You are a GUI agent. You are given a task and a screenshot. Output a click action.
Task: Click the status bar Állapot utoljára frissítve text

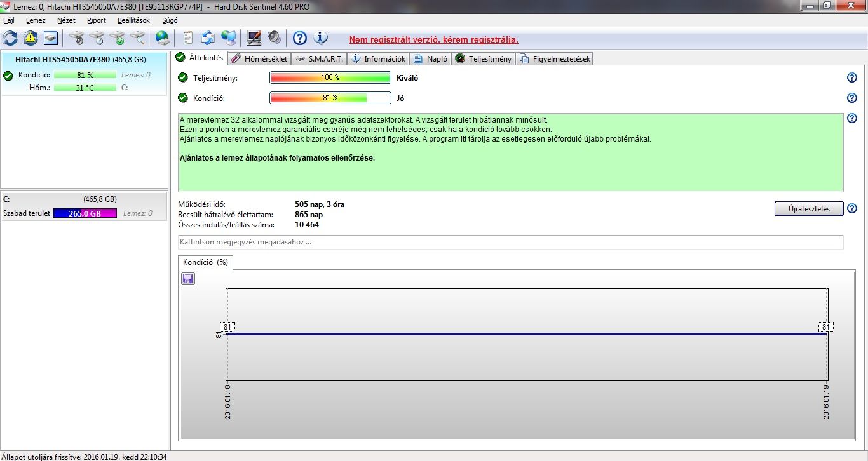pos(84,456)
